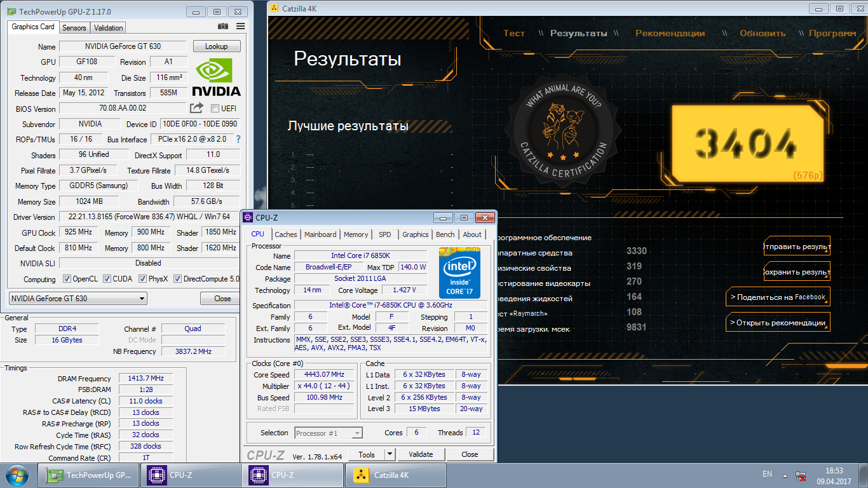
Task: Click the Driver Version field in GPU-Z
Action: tap(149, 217)
